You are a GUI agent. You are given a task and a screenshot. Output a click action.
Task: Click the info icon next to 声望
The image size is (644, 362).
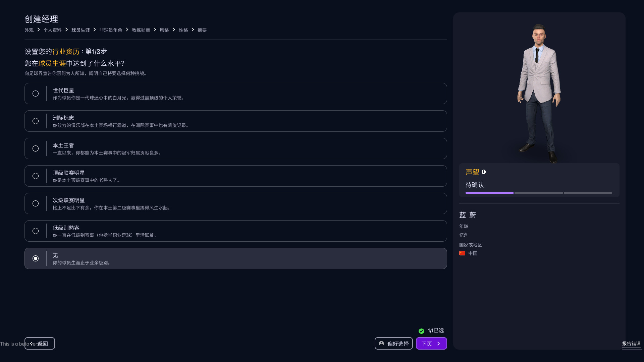tap(484, 172)
